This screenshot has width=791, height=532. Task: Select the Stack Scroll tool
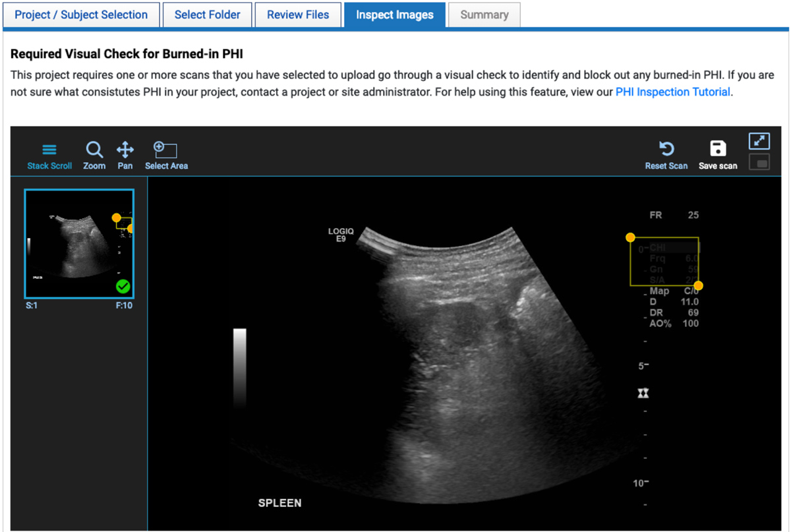coord(49,156)
